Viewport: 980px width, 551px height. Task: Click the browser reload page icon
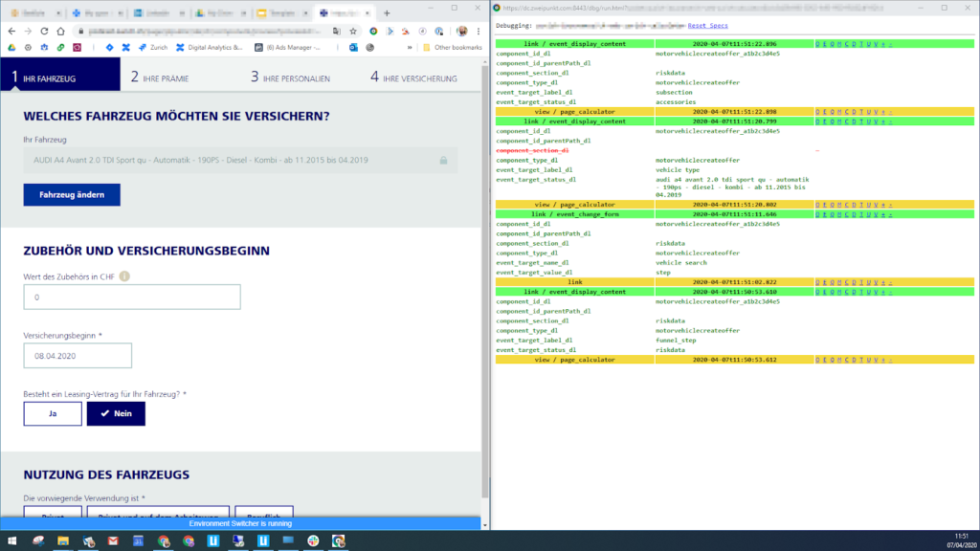[45, 31]
